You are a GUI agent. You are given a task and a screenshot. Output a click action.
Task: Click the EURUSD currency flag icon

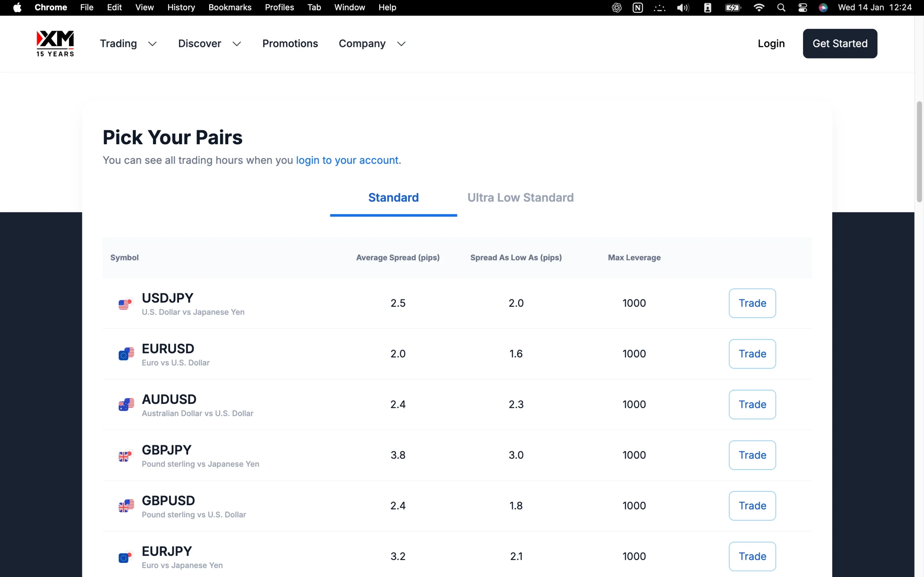tap(126, 354)
